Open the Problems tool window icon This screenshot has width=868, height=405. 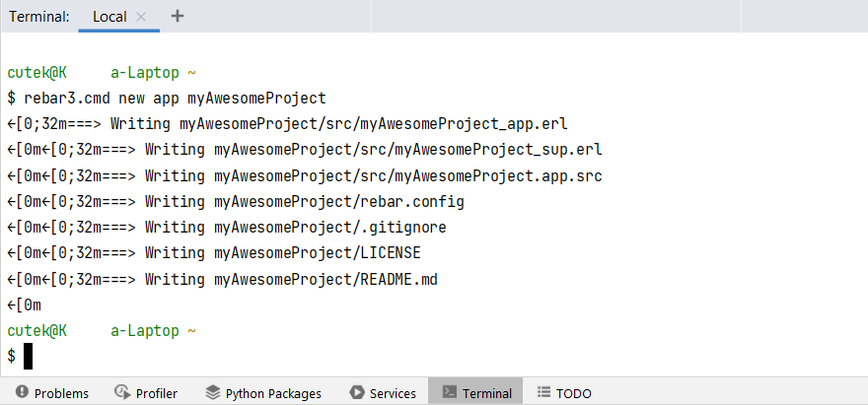point(22,392)
